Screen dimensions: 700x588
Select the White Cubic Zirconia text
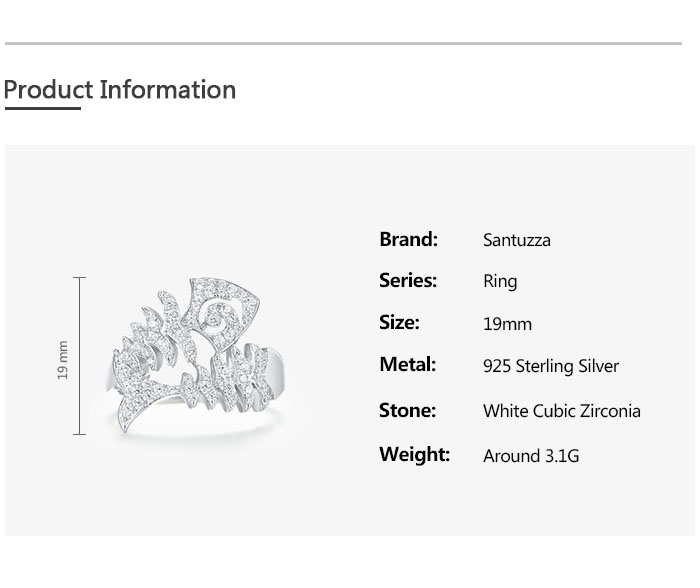click(x=561, y=411)
